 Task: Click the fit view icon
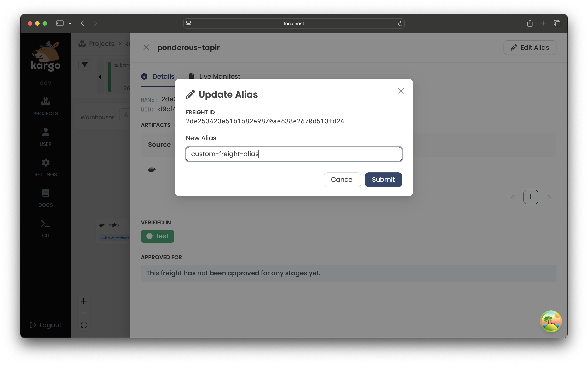(84, 325)
